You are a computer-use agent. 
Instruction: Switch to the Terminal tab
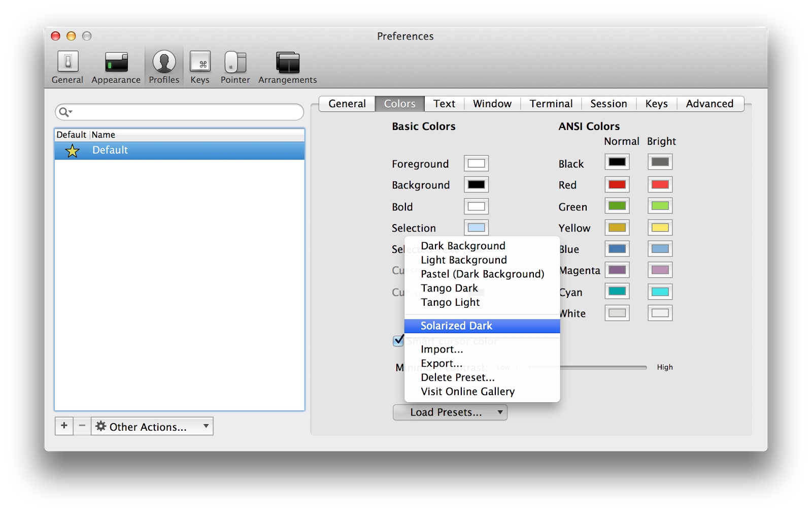551,104
